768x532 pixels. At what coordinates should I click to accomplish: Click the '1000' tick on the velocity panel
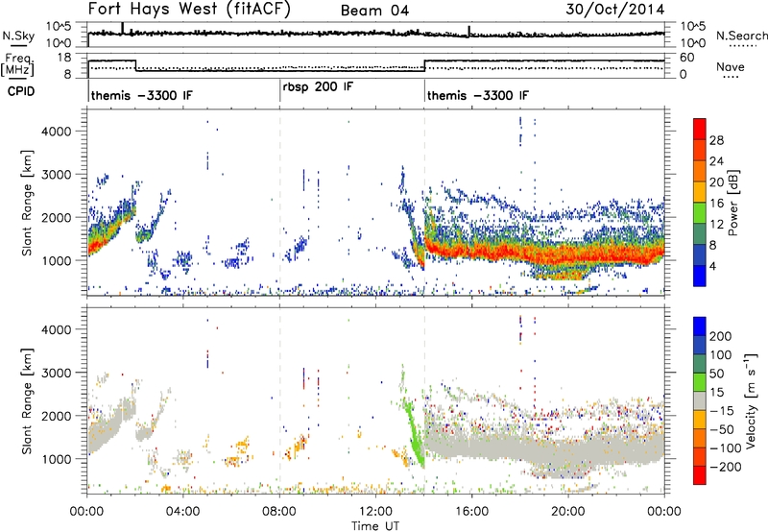coord(56,459)
